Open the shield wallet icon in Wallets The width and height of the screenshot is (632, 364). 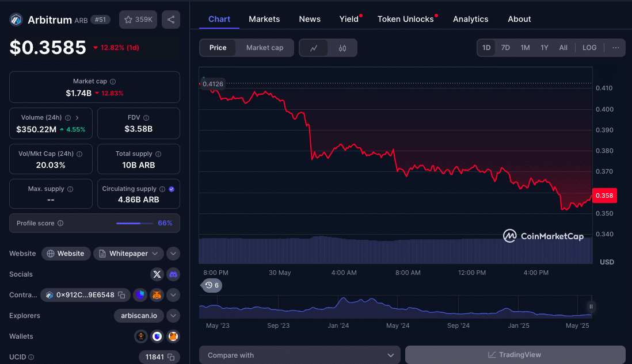tap(157, 336)
